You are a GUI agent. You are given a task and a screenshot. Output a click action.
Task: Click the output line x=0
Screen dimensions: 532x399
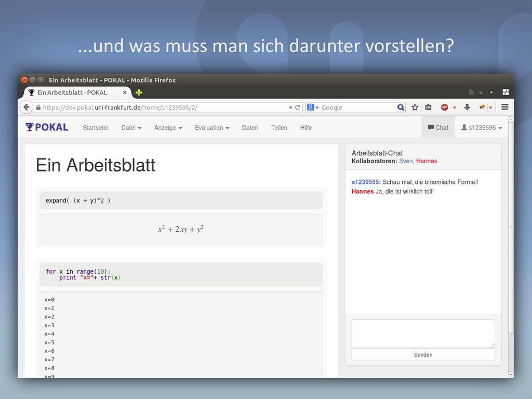pos(49,300)
